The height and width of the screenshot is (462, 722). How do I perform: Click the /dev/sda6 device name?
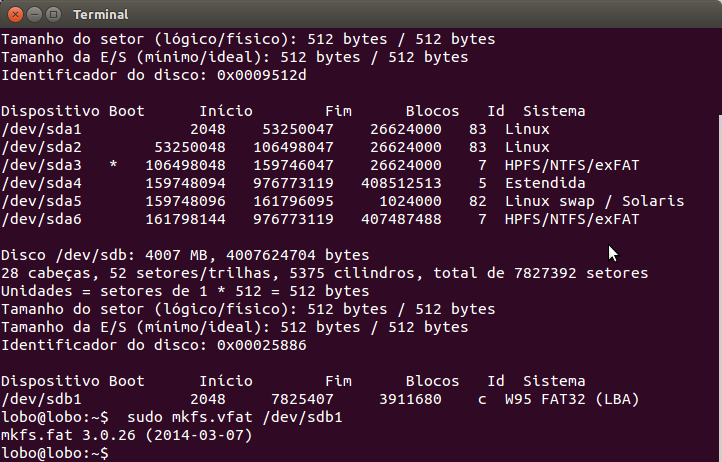41,219
